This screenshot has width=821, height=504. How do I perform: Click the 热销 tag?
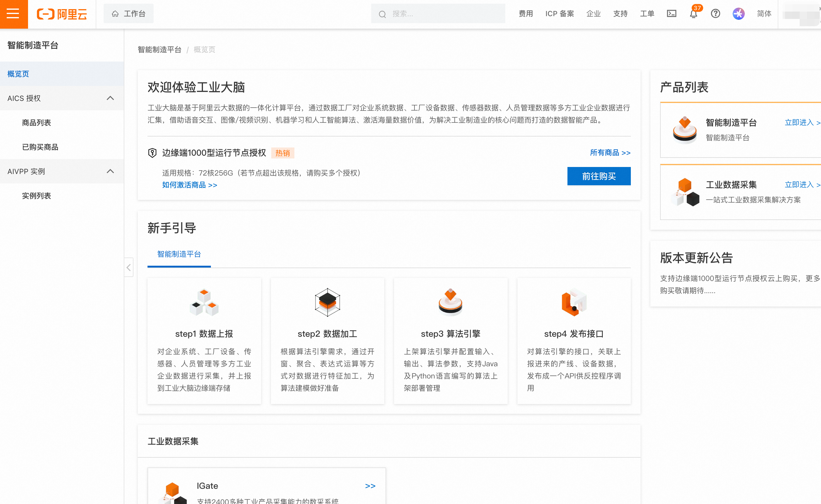[282, 153]
